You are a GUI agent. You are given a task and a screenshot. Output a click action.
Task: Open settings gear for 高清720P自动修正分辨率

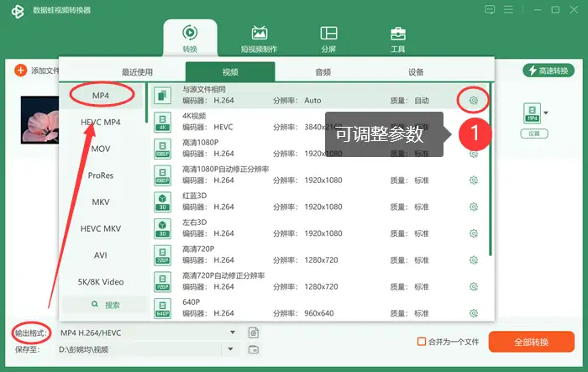pyautogui.click(x=474, y=286)
